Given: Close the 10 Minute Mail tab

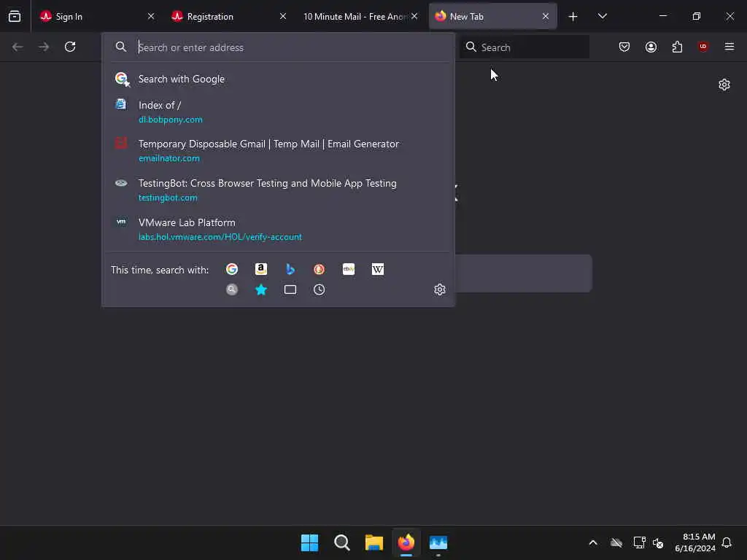Looking at the screenshot, I should coord(414,16).
